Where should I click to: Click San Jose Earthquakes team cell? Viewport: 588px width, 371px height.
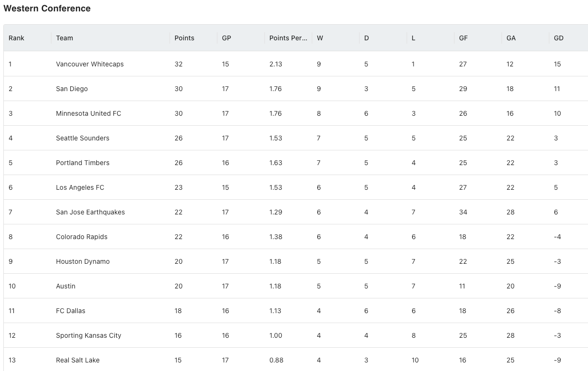coord(110,212)
